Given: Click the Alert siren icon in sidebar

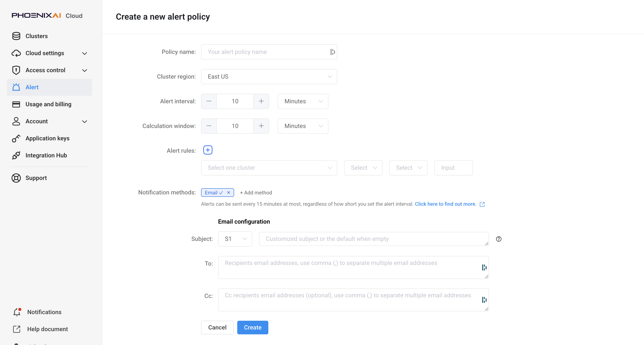Looking at the screenshot, I should pyautogui.click(x=16, y=87).
